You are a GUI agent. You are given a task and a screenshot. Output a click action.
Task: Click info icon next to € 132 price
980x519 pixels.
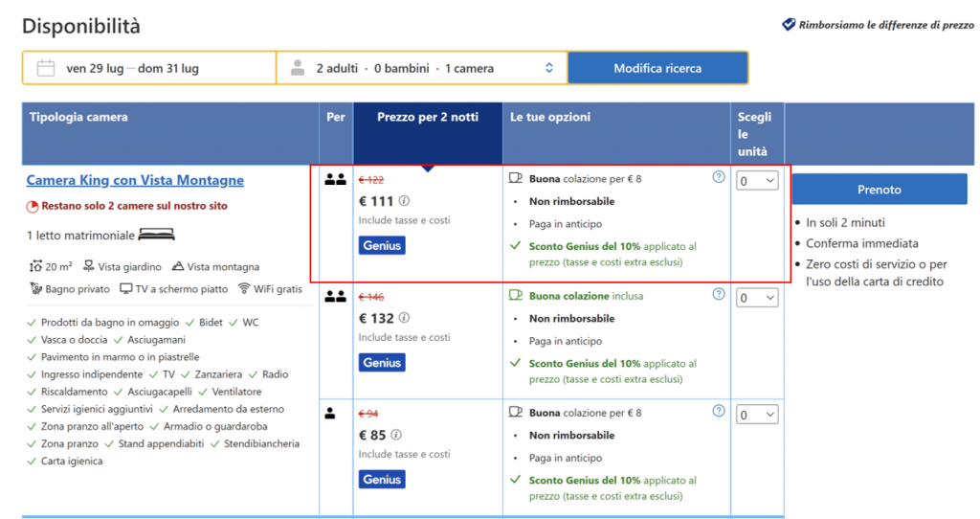click(404, 318)
